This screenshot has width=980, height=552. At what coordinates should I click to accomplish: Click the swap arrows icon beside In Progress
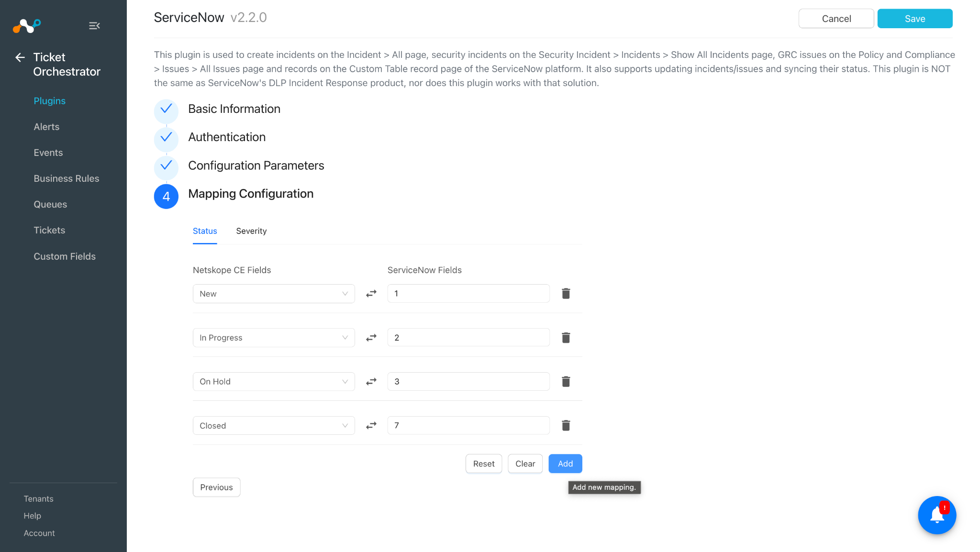[371, 338]
